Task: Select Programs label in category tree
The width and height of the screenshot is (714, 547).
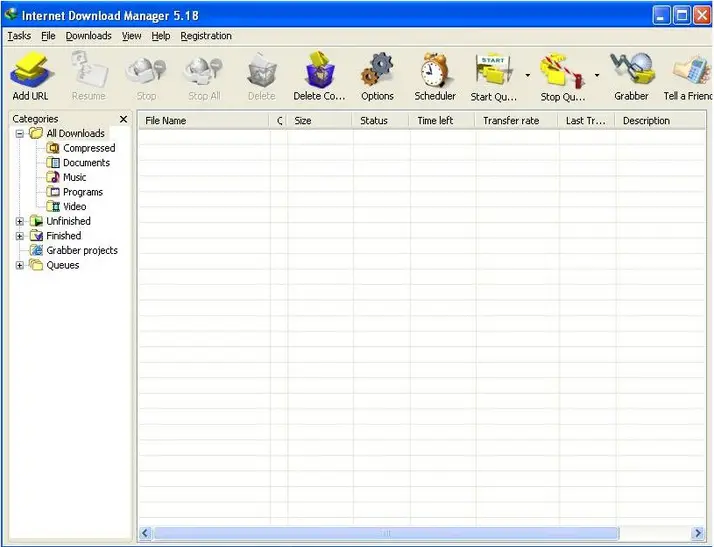Action: coord(83,192)
